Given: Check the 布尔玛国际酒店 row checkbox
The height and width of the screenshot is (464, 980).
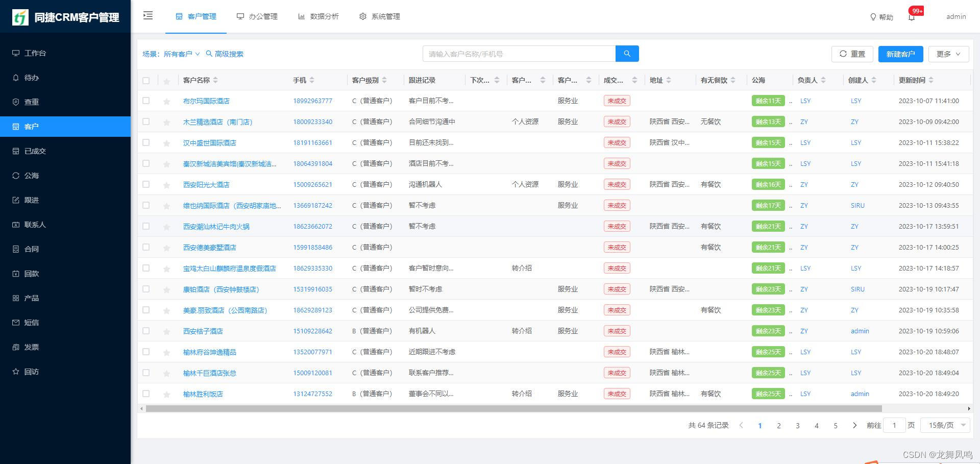Looking at the screenshot, I should click(146, 101).
